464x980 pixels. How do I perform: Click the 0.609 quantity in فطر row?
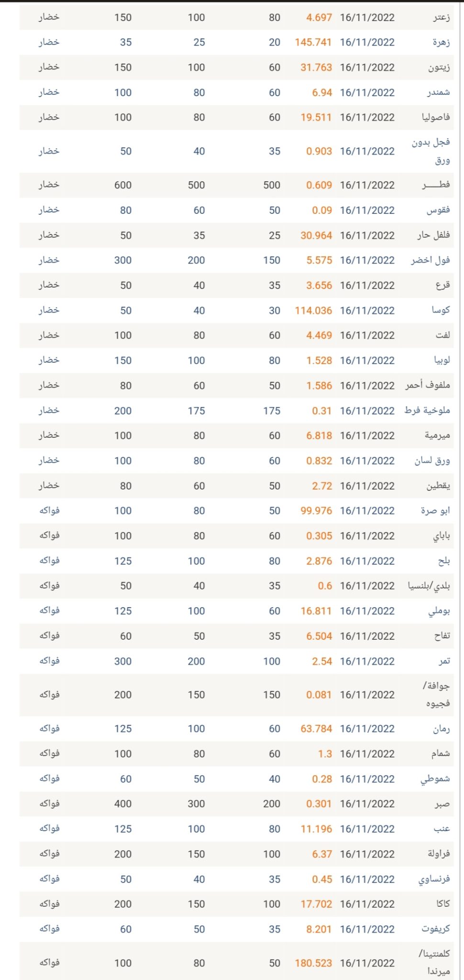pos(319,185)
